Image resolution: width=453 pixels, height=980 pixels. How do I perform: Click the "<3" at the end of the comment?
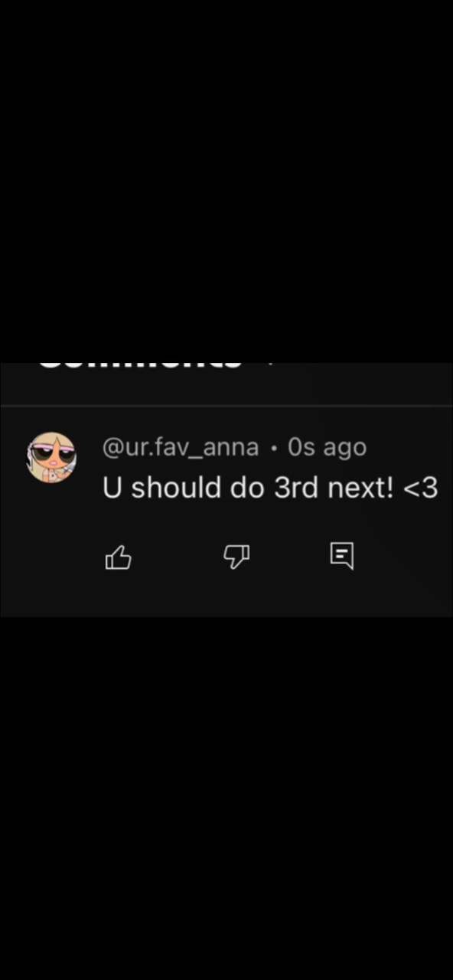[x=420, y=488]
